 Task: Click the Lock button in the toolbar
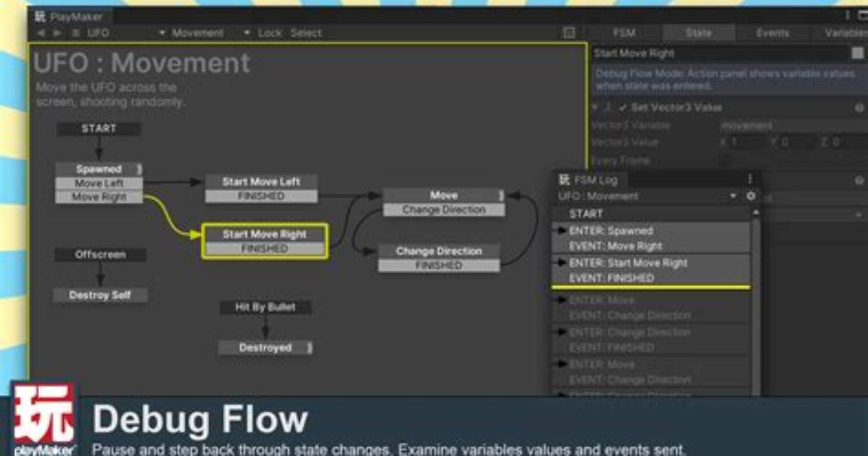(269, 33)
